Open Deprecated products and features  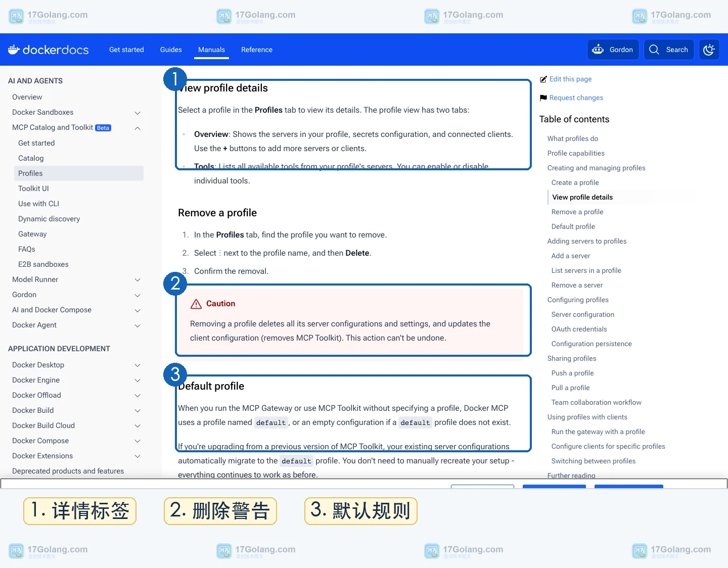tap(68, 471)
